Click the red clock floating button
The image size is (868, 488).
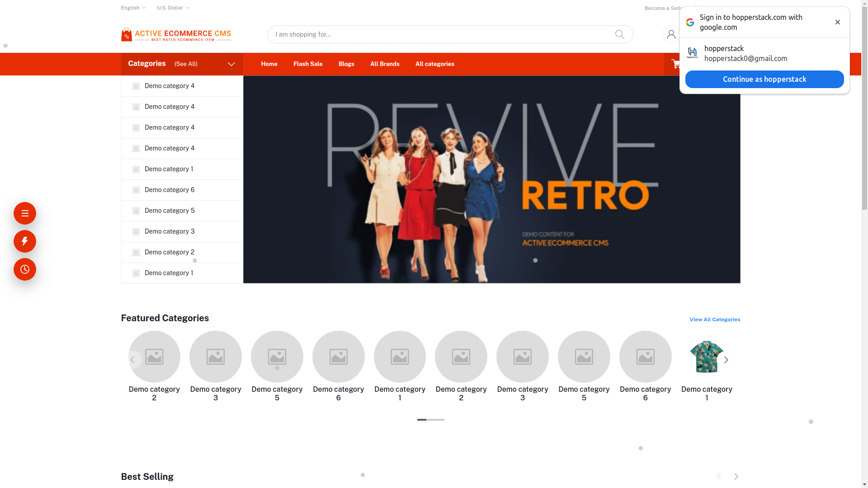click(25, 269)
